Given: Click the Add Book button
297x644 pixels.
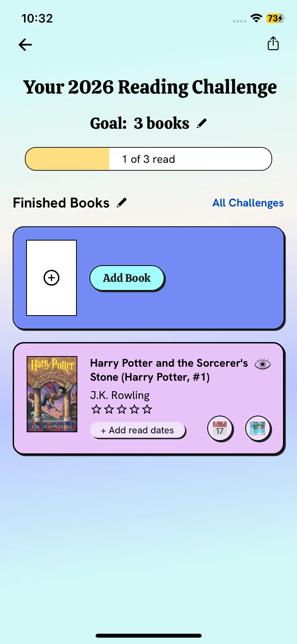Looking at the screenshot, I should click(x=127, y=278).
